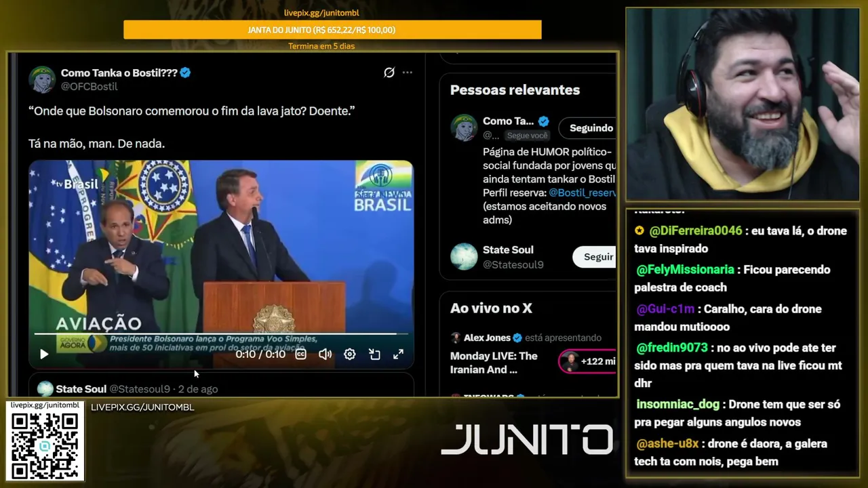
Task: Click the Ao vivo no X heading
Action: [x=491, y=308]
